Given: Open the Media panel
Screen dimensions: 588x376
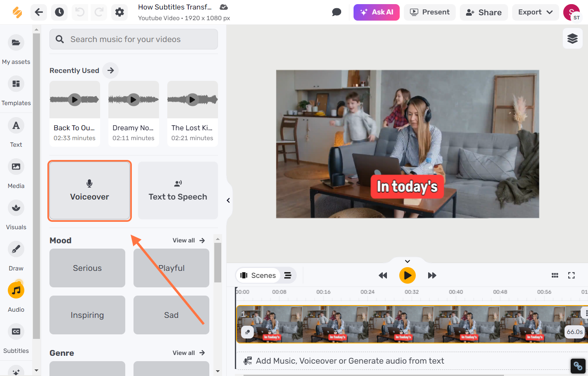Looking at the screenshot, I should [x=16, y=174].
